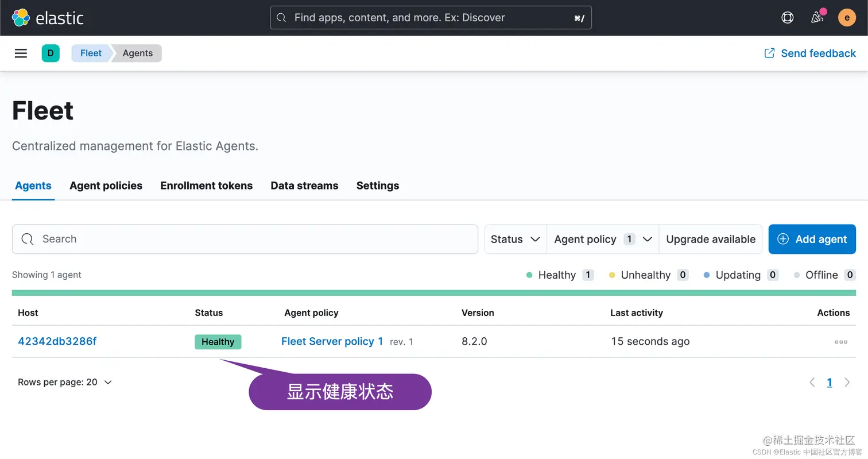This screenshot has height=459, width=868.
Task: Click the Status column header
Action: [x=209, y=313]
